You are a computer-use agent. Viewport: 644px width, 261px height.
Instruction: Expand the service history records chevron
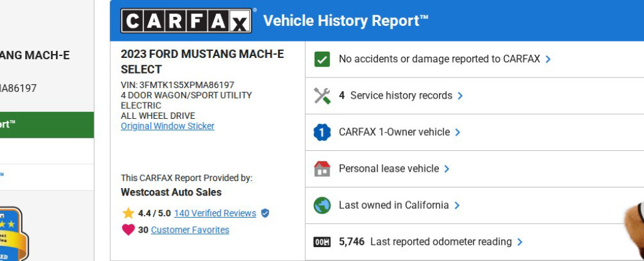[x=460, y=96]
